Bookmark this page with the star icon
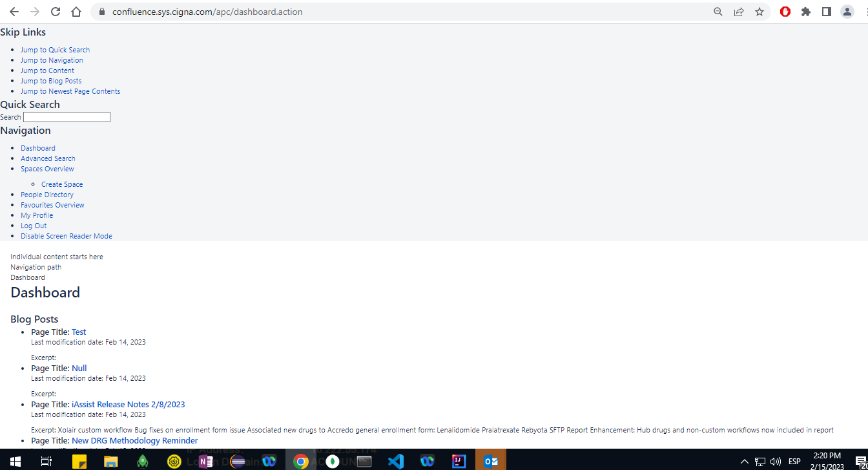Screen dimensions: 868x470 pyautogui.click(x=759, y=12)
